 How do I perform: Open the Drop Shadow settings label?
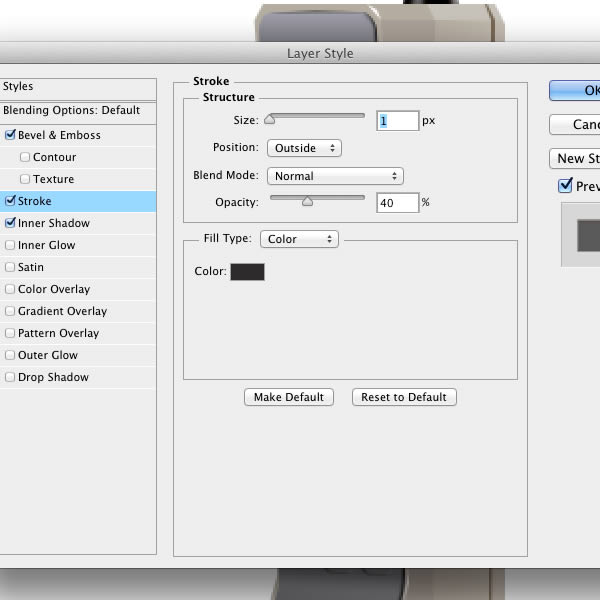(53, 377)
